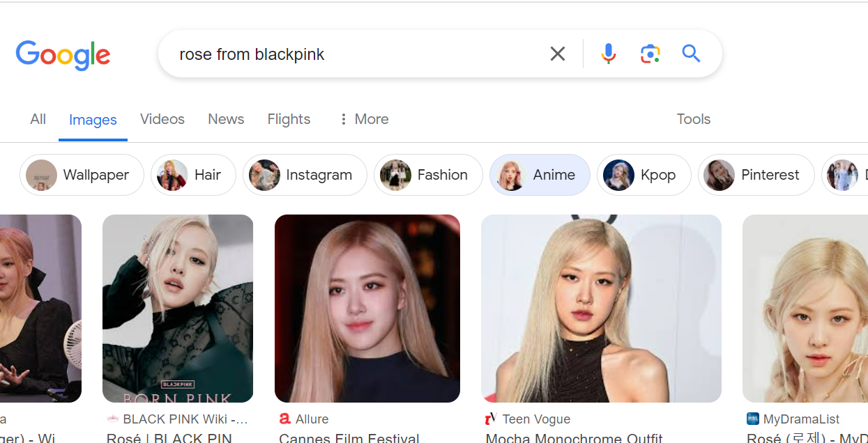Open the Flights tab
868x443 pixels.
pyautogui.click(x=289, y=119)
